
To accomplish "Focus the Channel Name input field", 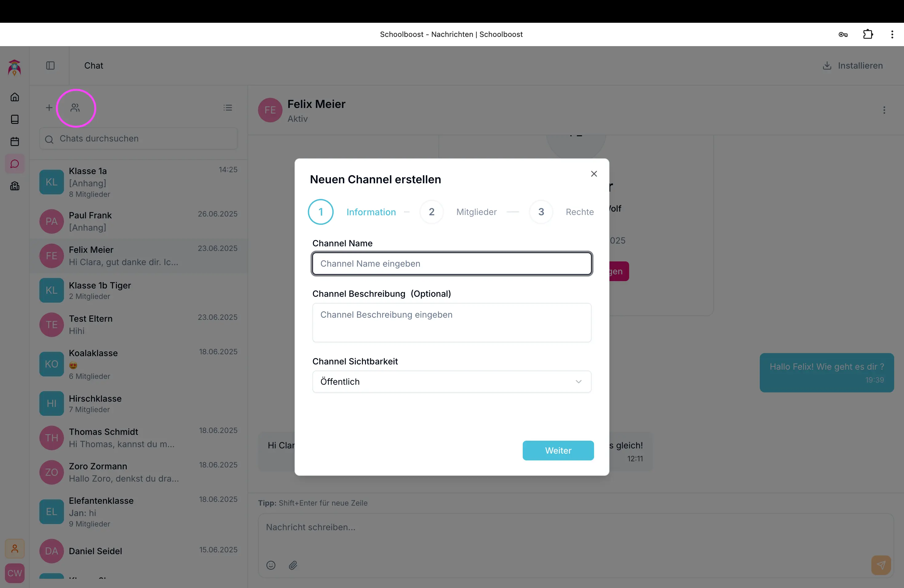I will (x=451, y=264).
